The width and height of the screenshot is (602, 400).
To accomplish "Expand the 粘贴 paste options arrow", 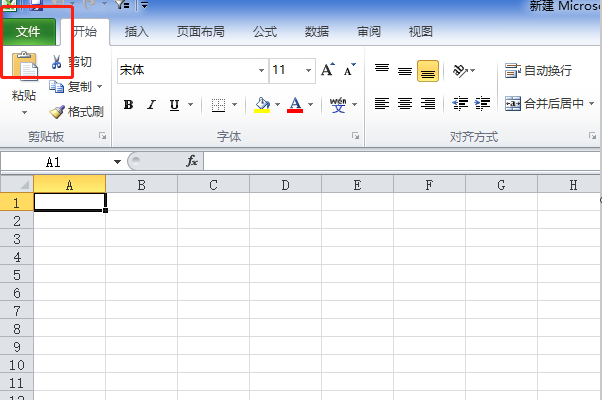I will 24,112.
